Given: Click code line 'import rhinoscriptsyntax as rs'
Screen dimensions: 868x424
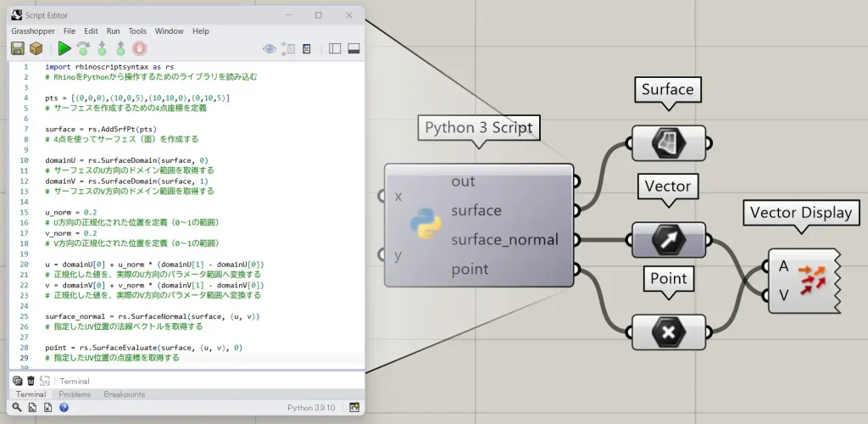Looking at the screenshot, I should tap(109, 66).
